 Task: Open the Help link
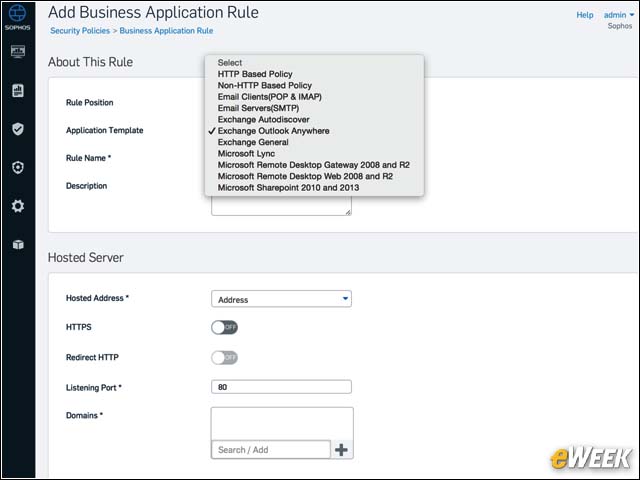point(584,15)
